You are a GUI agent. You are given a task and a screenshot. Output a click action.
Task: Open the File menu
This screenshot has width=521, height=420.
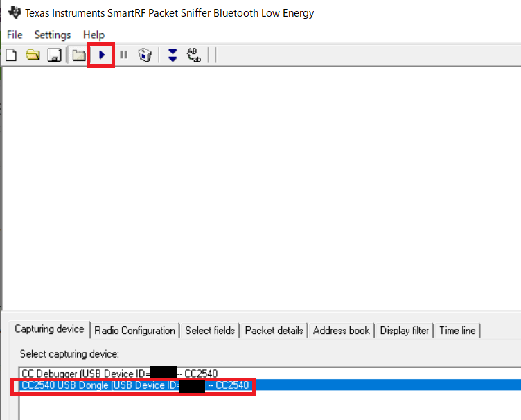point(15,35)
